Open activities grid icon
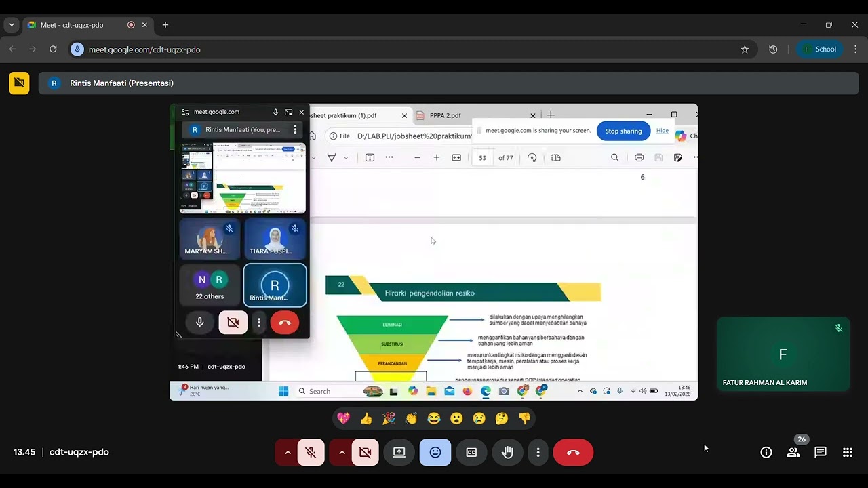Screen dimensions: 868x488 848,452
